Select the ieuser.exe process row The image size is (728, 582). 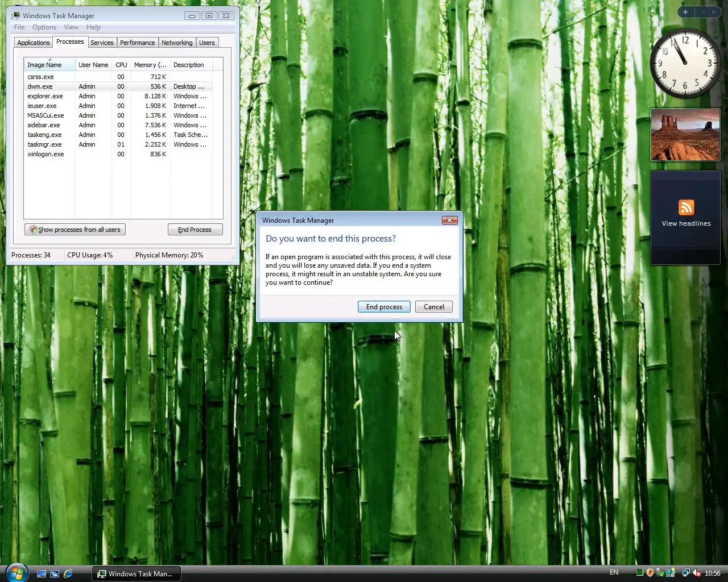[118, 106]
